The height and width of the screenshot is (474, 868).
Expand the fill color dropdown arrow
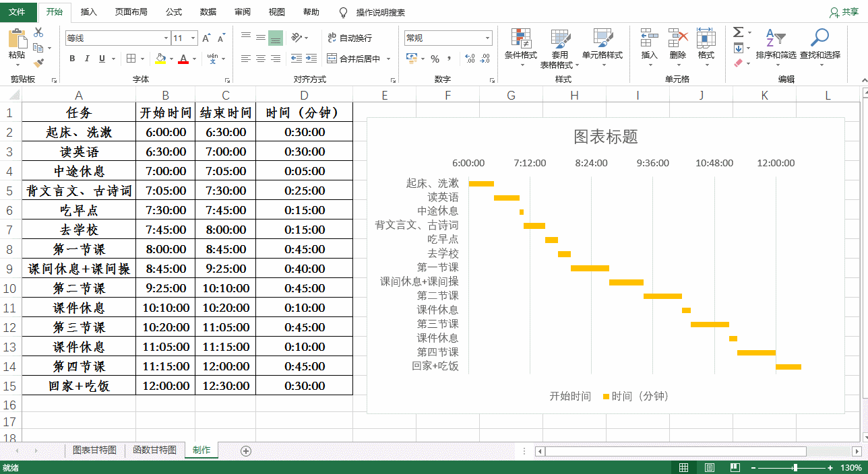tap(171, 59)
